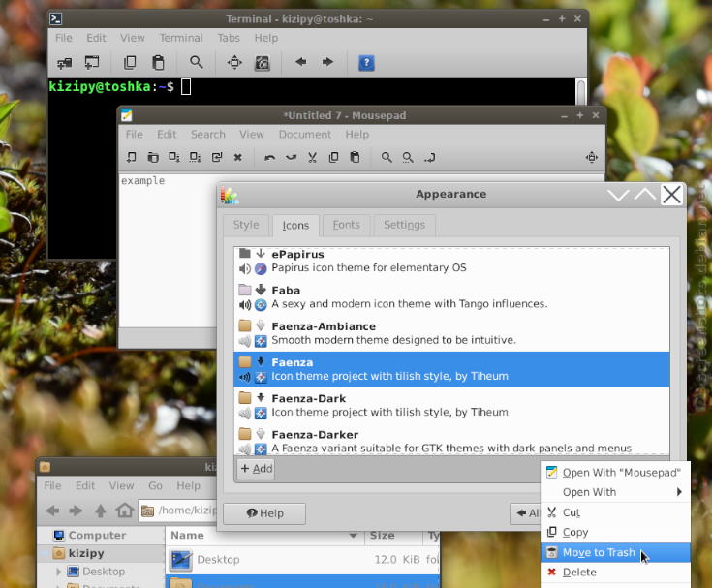Open the Tabs menu in Terminal
Viewport: 712px width, 588px height.
(229, 38)
